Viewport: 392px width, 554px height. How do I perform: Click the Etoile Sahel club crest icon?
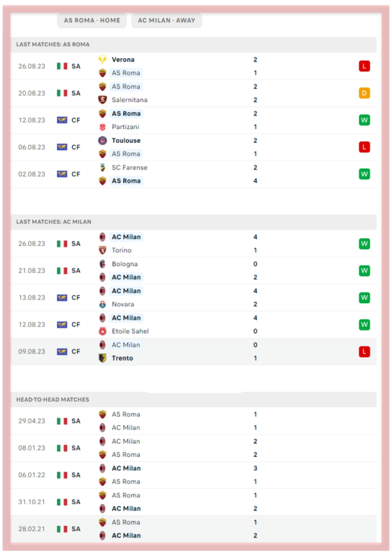pyautogui.click(x=103, y=331)
